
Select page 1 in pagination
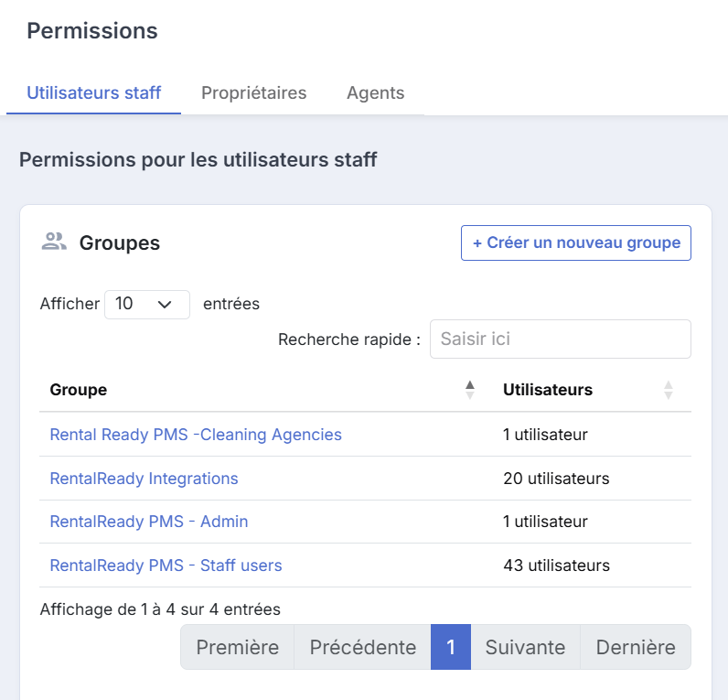click(451, 647)
